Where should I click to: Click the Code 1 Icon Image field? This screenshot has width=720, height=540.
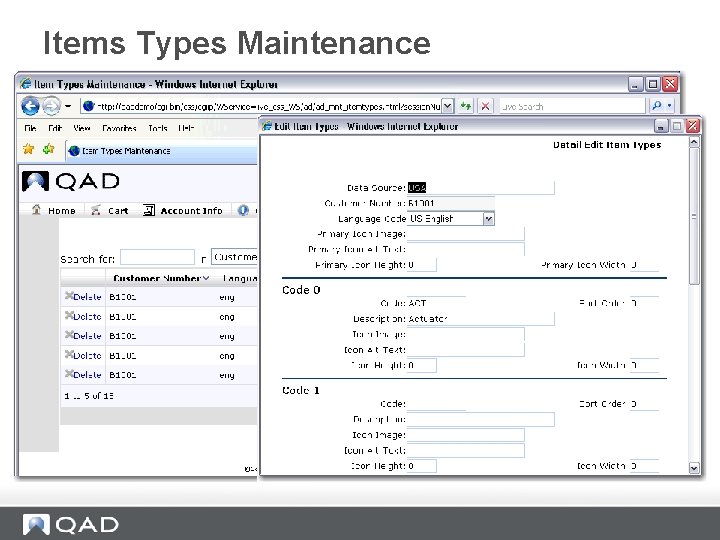(x=466, y=435)
